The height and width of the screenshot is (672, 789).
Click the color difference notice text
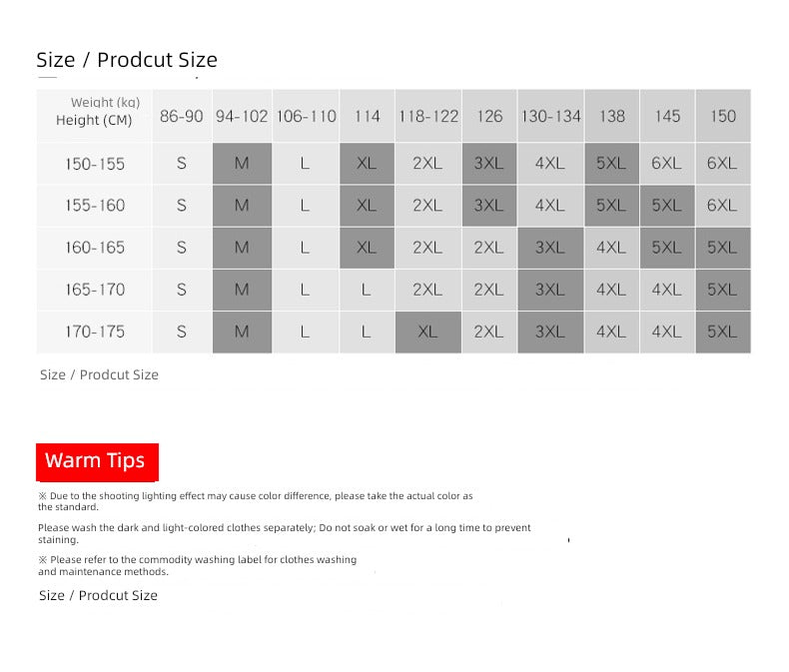tap(255, 501)
